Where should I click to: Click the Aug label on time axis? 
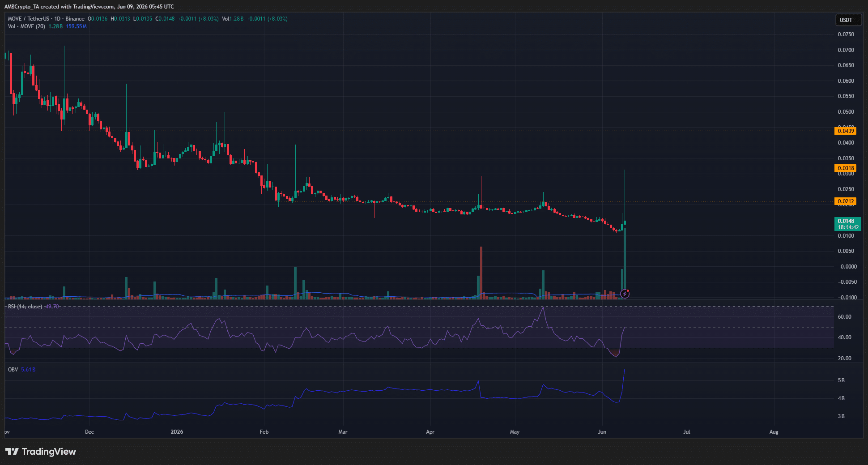point(774,432)
